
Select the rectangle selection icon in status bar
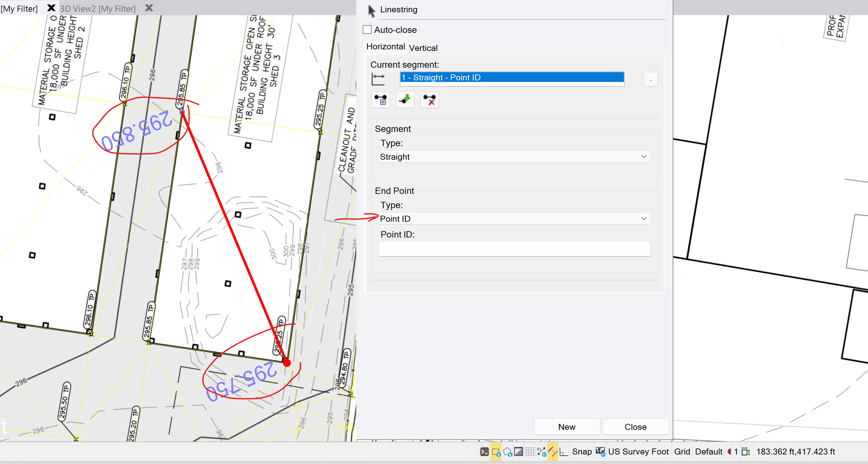click(x=495, y=452)
